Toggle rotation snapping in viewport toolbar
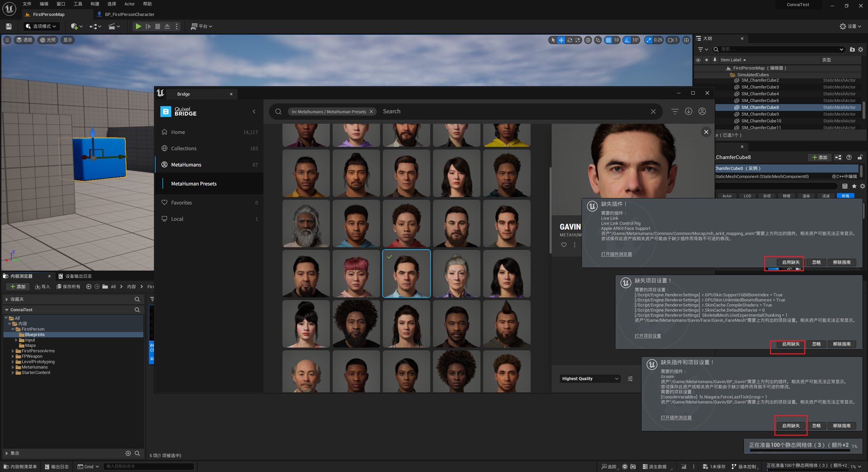This screenshot has width=868, height=472. click(627, 40)
